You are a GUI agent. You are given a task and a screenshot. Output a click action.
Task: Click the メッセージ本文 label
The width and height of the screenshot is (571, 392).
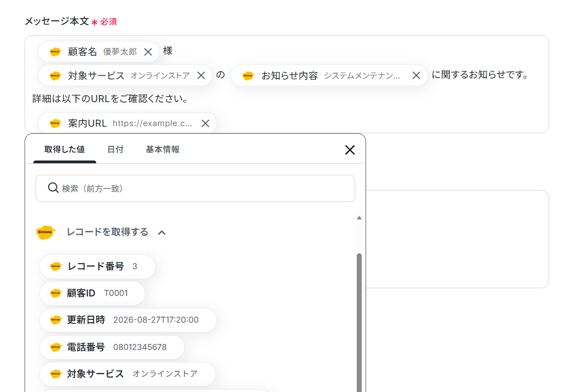57,21
